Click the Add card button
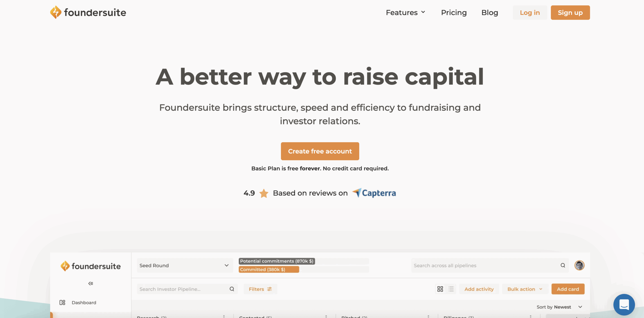This screenshot has height=318, width=644. 568,289
